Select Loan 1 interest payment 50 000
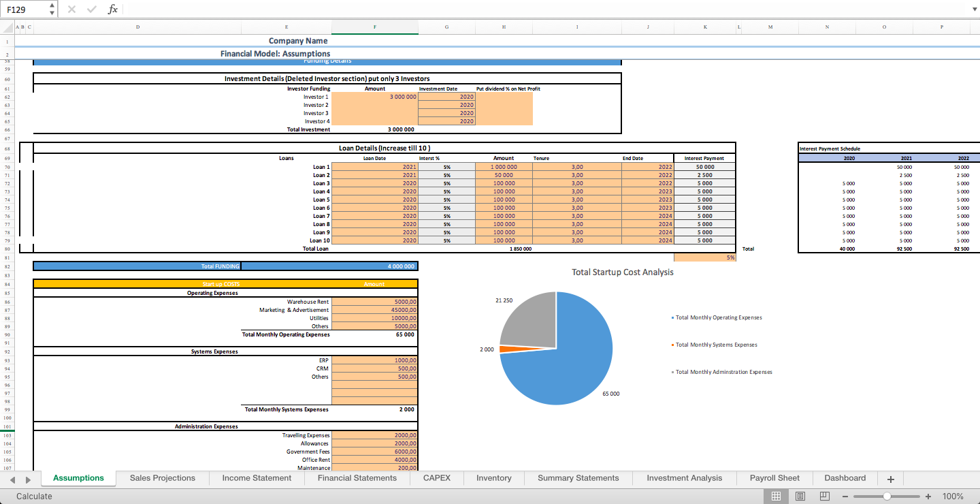Screen dimensions: 980x504 coord(705,167)
